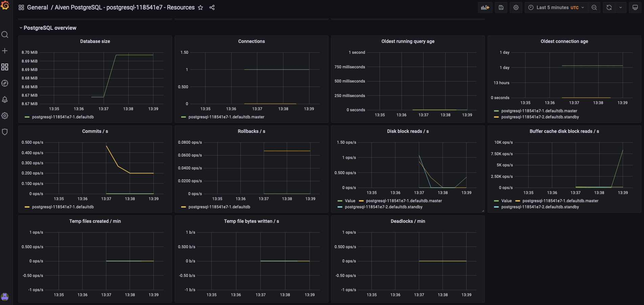Enable TV cycle view mode
This screenshot has width=644, height=305.
[x=635, y=7]
